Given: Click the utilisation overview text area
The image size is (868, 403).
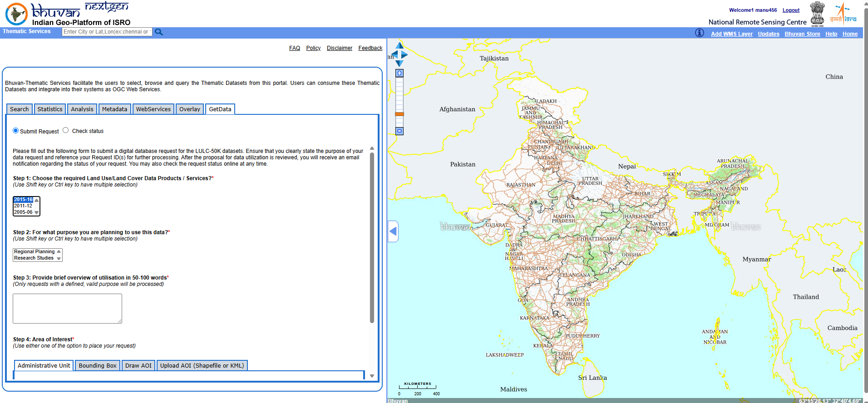Looking at the screenshot, I should coord(67,309).
